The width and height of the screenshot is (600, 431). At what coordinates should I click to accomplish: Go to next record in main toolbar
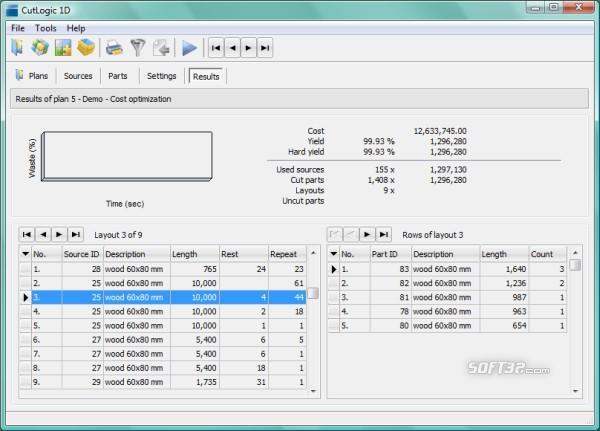[x=248, y=48]
